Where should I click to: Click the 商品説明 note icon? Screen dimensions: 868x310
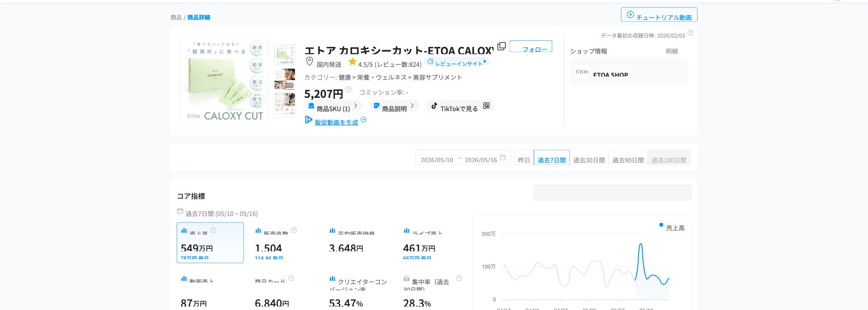pos(376,105)
